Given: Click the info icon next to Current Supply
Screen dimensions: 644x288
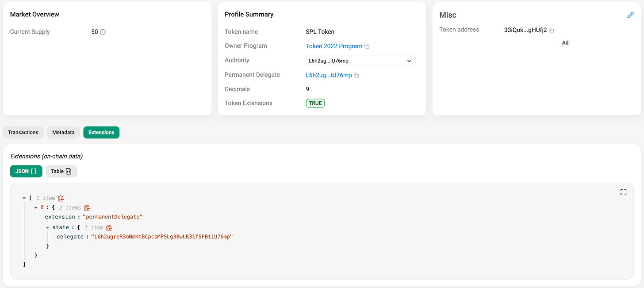Looking at the screenshot, I should 103,31.
